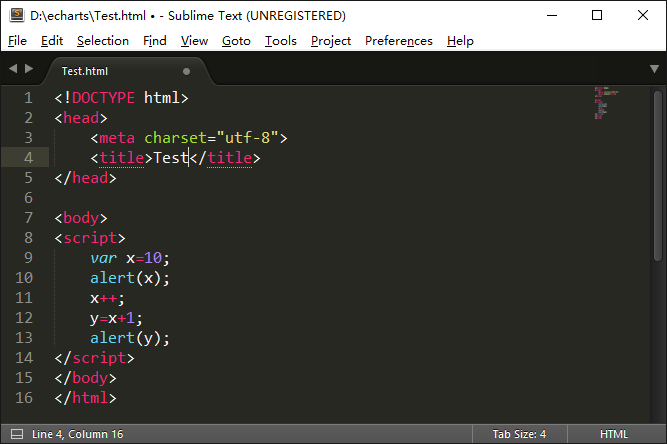Click the charset attribute

[175, 138]
